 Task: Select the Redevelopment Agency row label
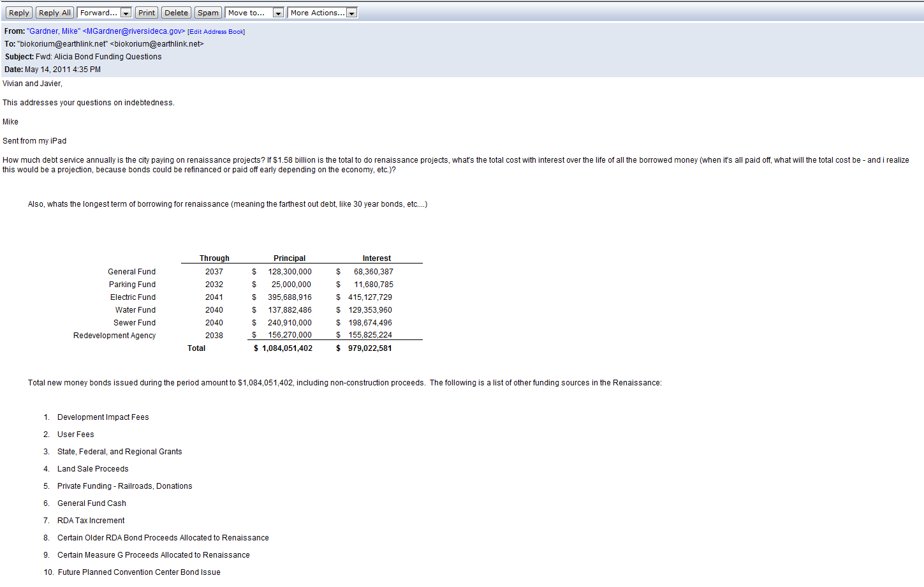(x=114, y=336)
